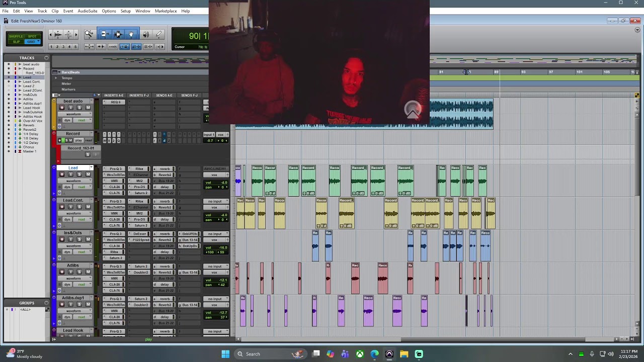Click the audio waveform zoom icon
Image resolution: width=644 pixels, height=362 pixels.
(x=57, y=34)
